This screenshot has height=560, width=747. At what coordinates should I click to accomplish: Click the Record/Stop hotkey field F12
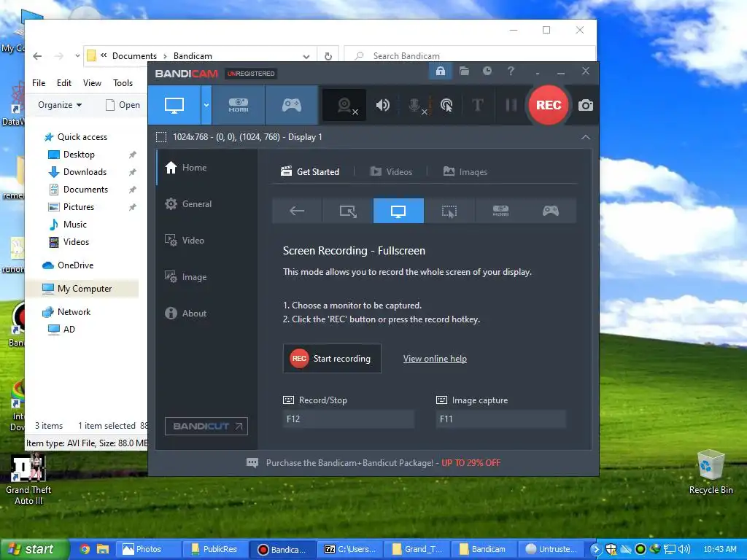point(348,419)
